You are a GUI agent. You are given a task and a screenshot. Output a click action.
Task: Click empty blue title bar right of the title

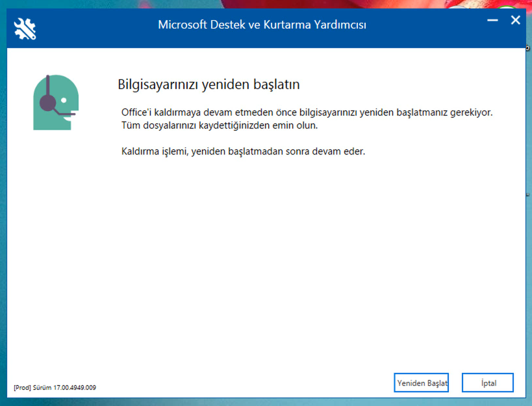click(429, 26)
